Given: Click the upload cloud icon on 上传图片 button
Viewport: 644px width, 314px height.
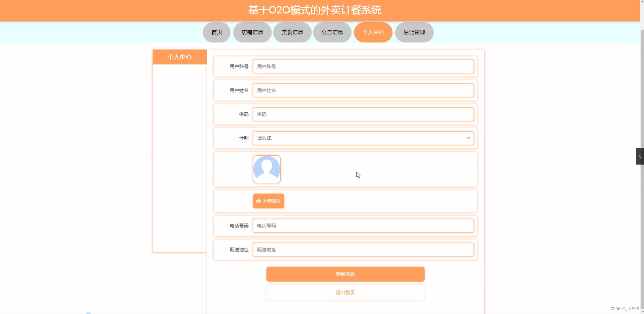Looking at the screenshot, I should [258, 201].
